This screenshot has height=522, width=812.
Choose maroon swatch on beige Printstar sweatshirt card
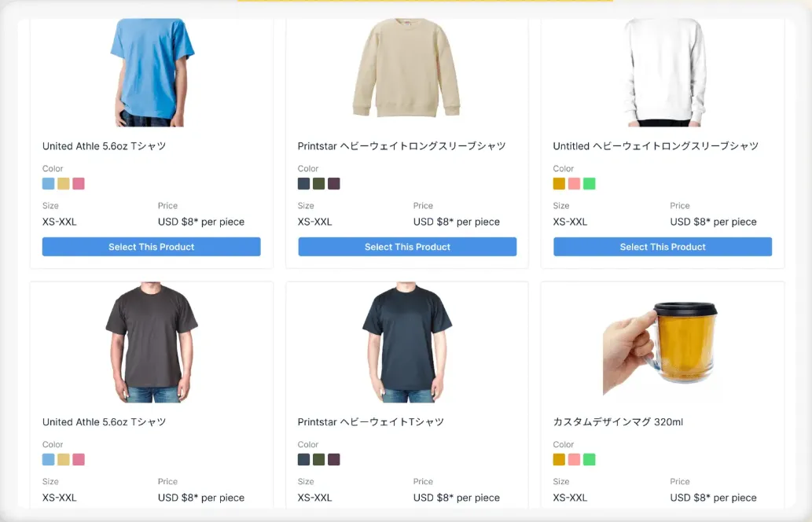coord(334,184)
